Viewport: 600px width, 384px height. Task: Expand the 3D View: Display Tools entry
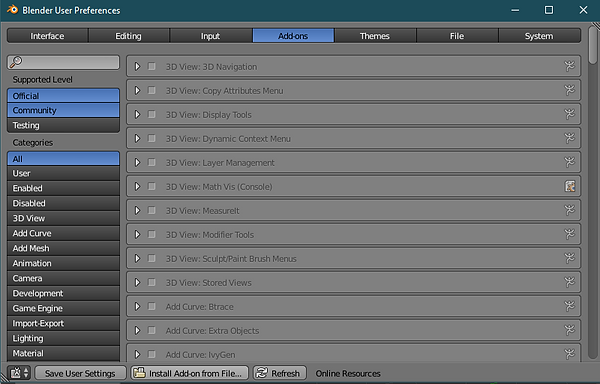click(137, 114)
